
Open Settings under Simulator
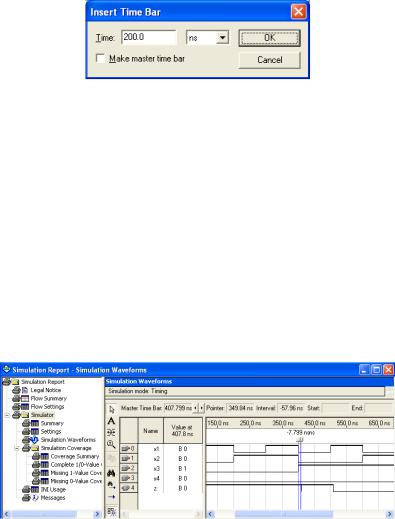click(51, 431)
